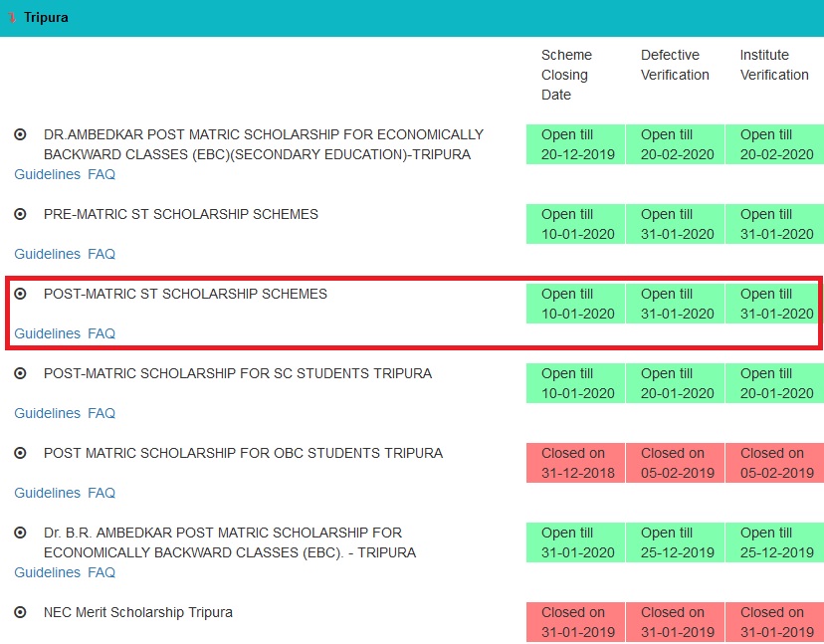
Task: Click closing date cell for SC STUDENTS TRIPURA
Action: point(575,383)
